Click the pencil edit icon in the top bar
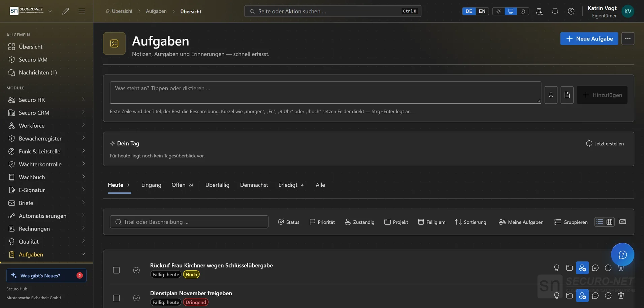Screen dimensions: 644x308 (x=66, y=11)
